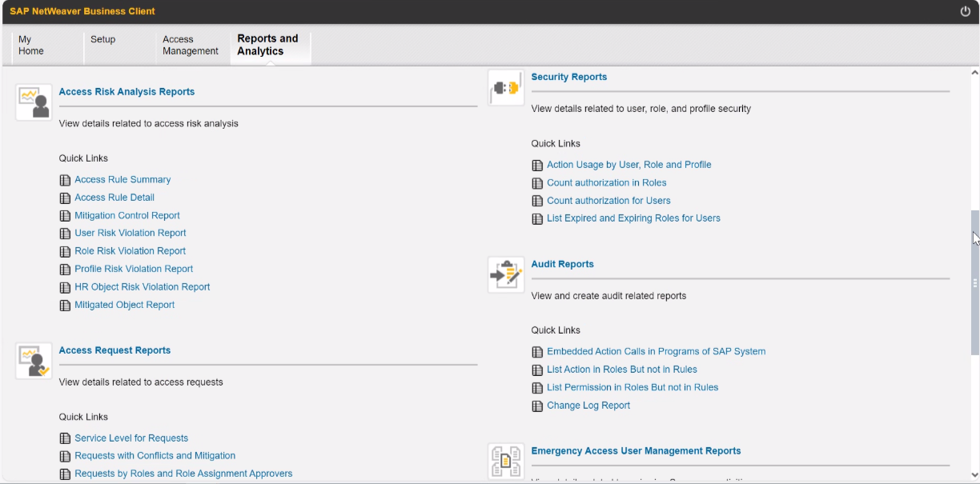Click the vertical scrollbar thumb

[x=974, y=280]
